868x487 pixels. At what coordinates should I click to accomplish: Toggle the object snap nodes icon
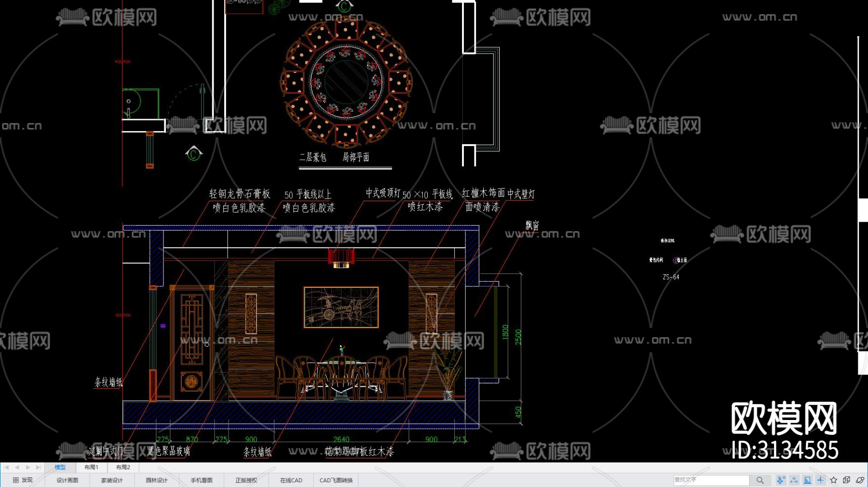pos(781,480)
